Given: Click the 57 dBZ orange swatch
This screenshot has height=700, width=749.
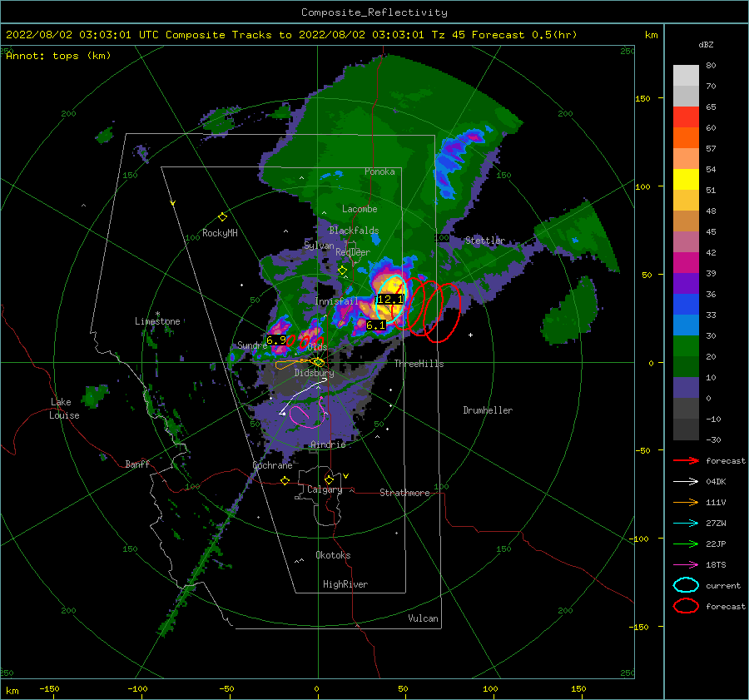Looking at the screenshot, I should 686,137.
